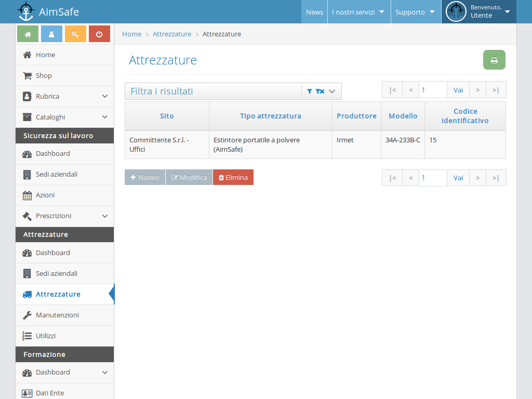Viewport: 532px width, 399px height.
Task: Open the blue user profile shortcut
Action: pyautogui.click(x=51, y=34)
